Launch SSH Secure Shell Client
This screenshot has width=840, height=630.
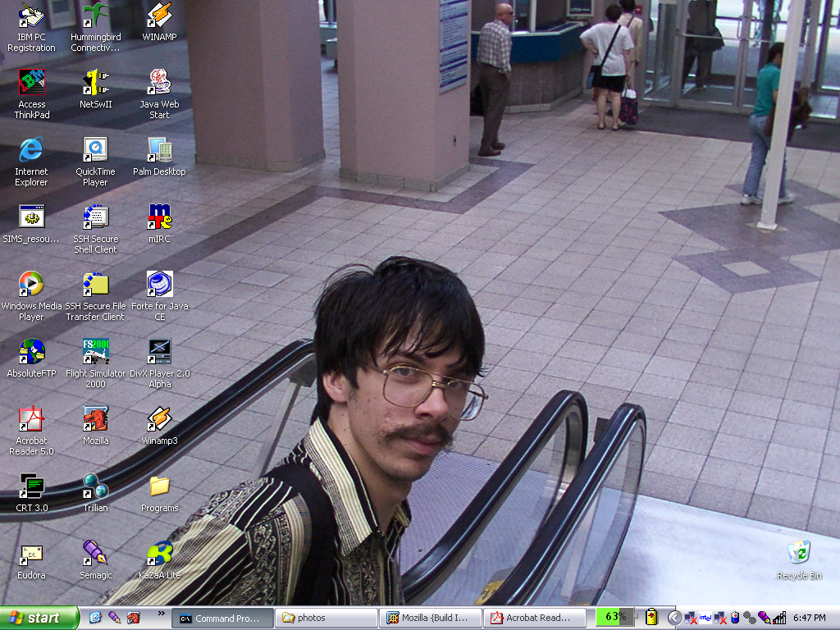[x=96, y=217]
